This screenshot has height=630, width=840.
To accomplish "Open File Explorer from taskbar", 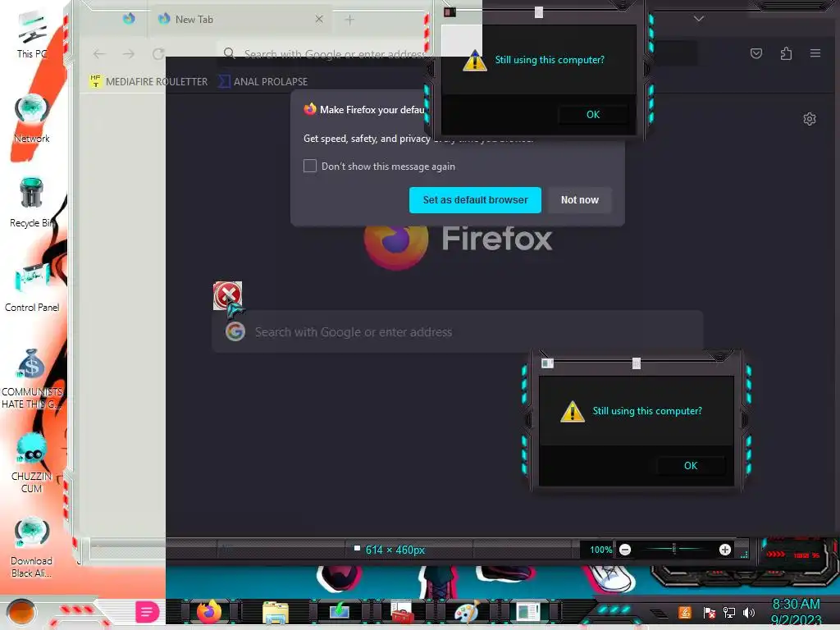I will 276,612.
